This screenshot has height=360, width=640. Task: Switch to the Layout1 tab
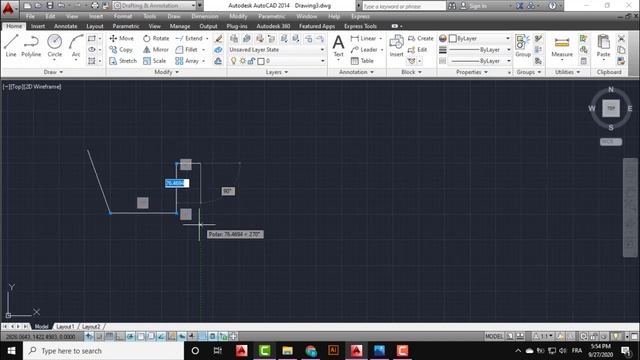pyautogui.click(x=65, y=327)
